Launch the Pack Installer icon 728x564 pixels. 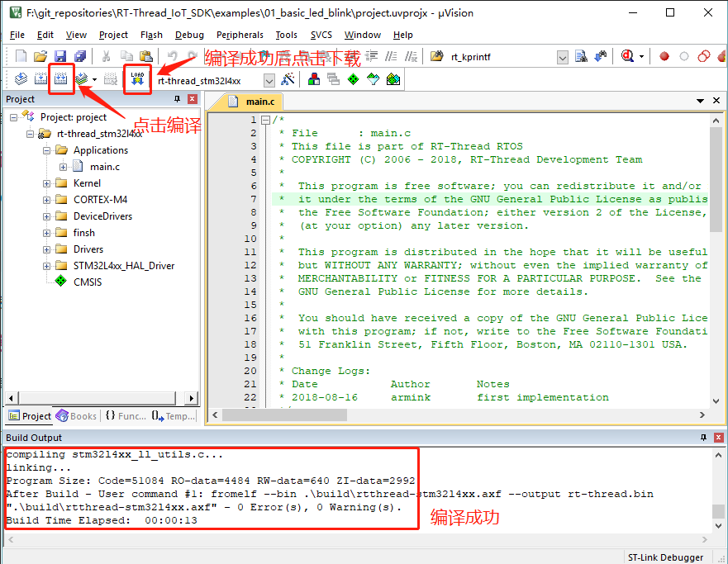pos(393,79)
